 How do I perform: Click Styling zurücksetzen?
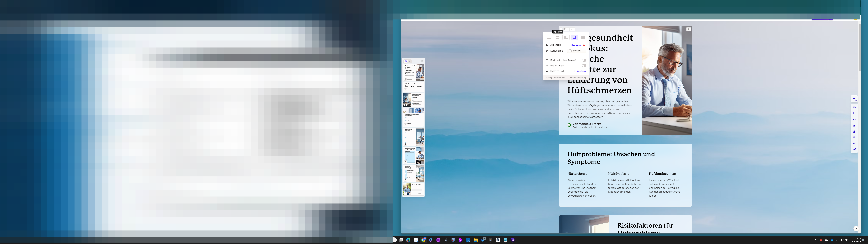555,78
